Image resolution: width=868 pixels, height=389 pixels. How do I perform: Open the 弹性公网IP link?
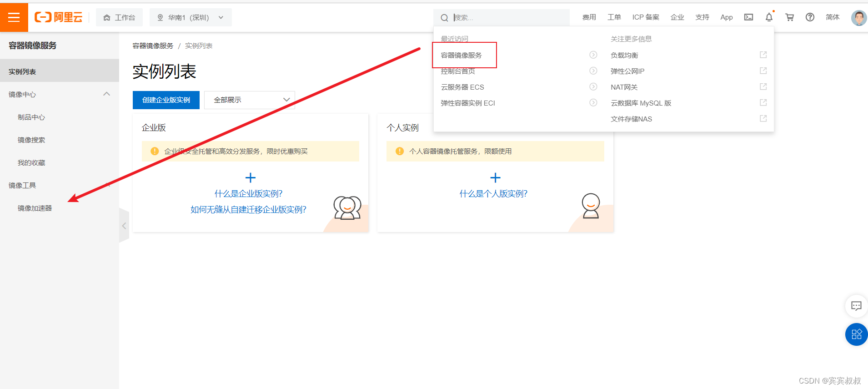click(627, 71)
